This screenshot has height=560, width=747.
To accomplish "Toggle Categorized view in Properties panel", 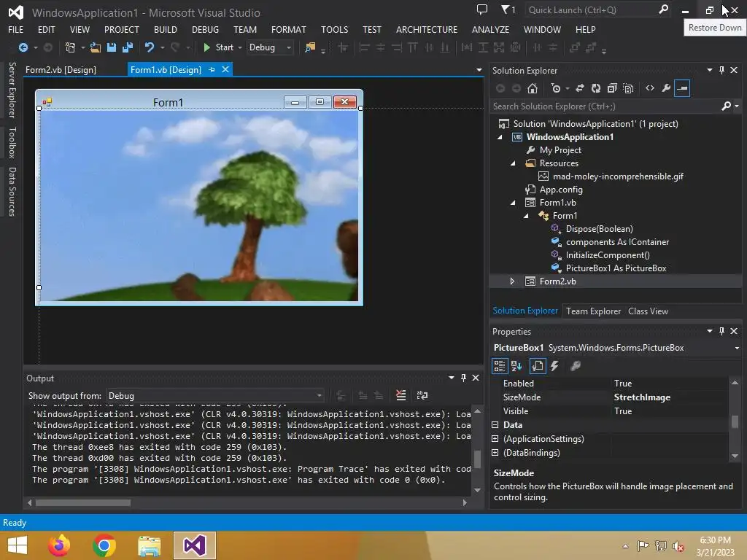I will coord(499,366).
